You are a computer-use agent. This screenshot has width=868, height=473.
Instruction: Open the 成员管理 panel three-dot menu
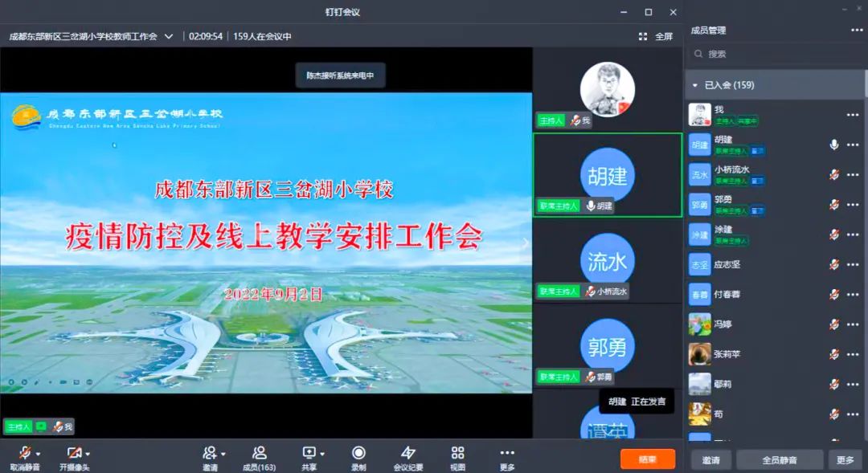[857, 31]
